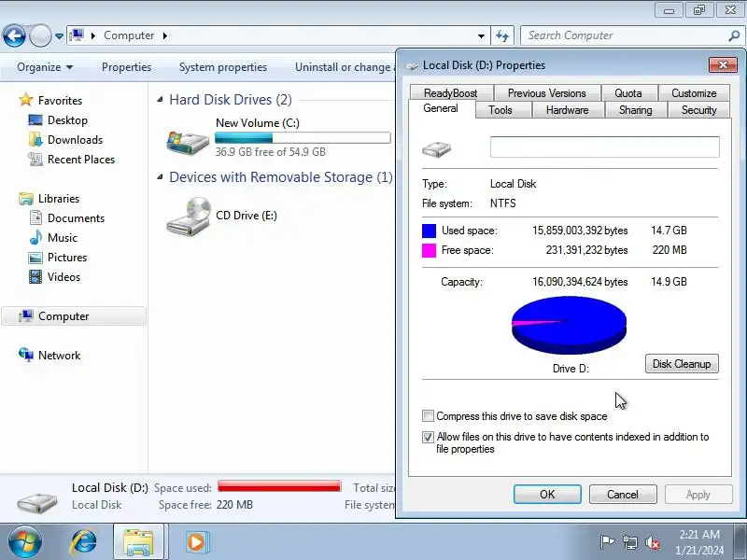
Task: Click the magenta Free space swatch
Action: click(x=429, y=250)
